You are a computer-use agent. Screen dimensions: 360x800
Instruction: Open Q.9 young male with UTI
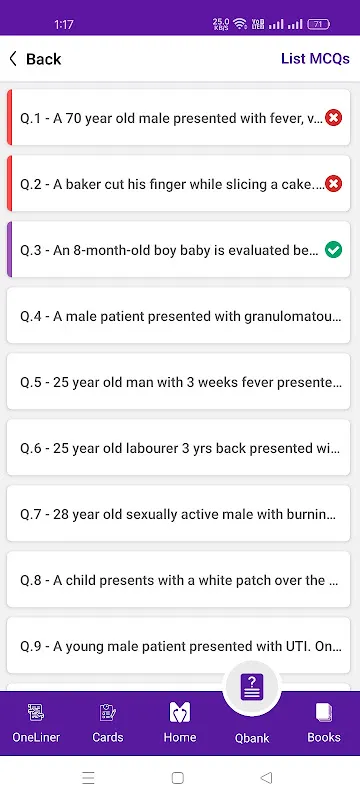(178, 645)
